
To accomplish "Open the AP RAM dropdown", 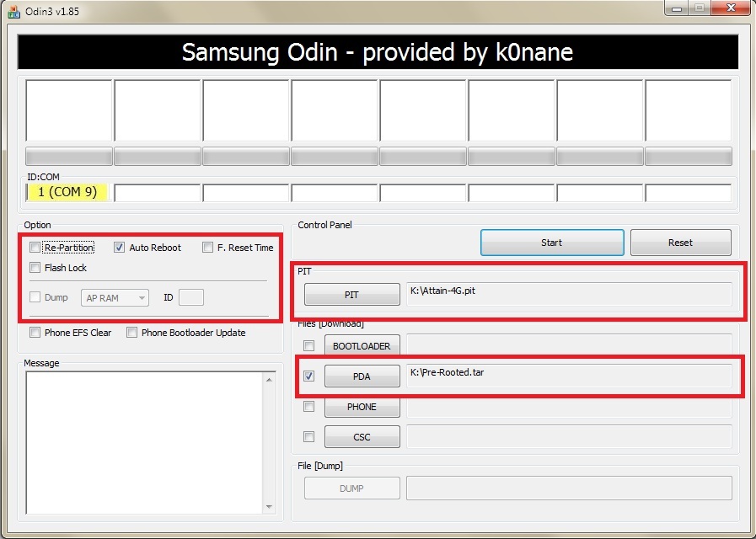I will (115, 298).
